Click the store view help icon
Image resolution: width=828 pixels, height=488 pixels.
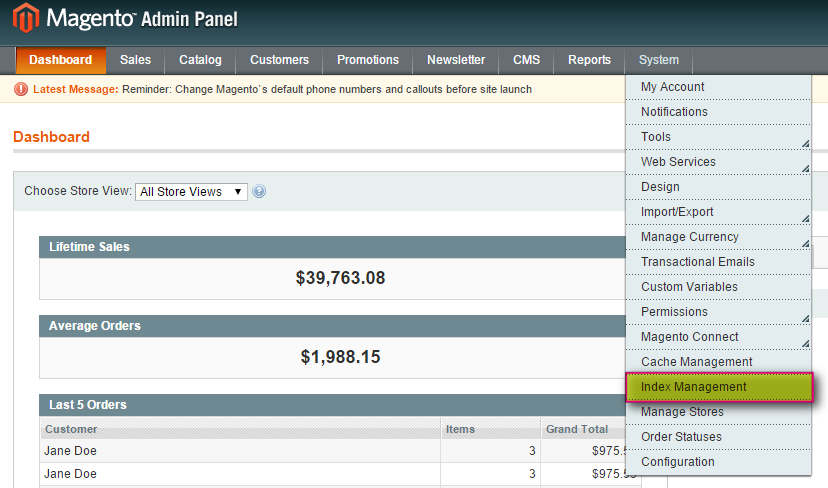point(259,192)
